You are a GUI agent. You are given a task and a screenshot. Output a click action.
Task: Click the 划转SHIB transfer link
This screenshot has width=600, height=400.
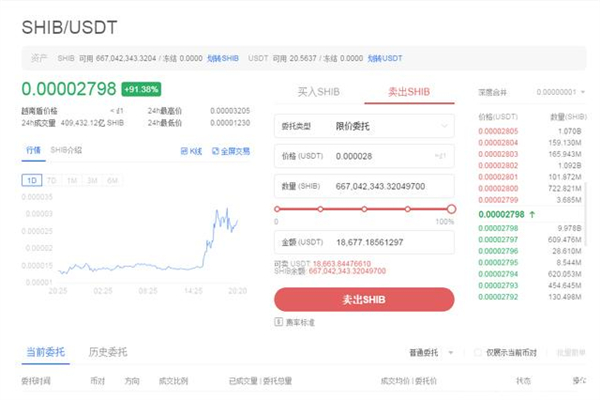(x=223, y=58)
